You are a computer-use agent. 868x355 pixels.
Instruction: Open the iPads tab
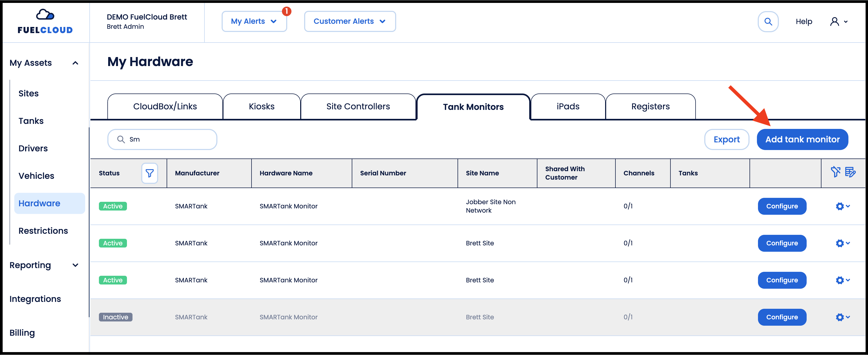tap(568, 106)
